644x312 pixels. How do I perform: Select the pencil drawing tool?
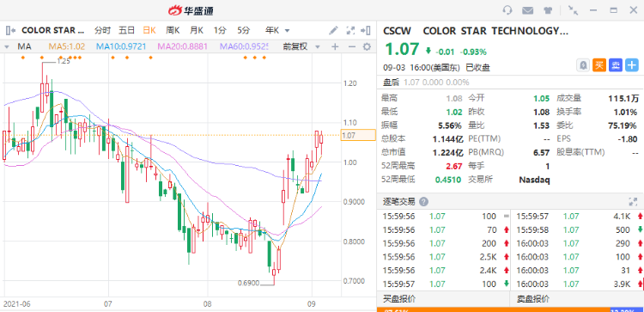(x=333, y=30)
